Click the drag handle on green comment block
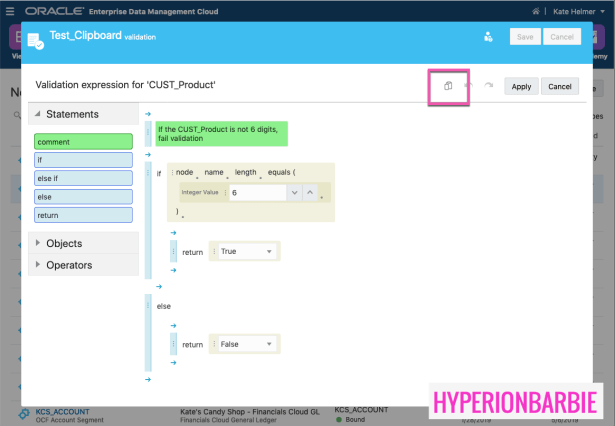This screenshot has width=615, height=426. coord(150,133)
